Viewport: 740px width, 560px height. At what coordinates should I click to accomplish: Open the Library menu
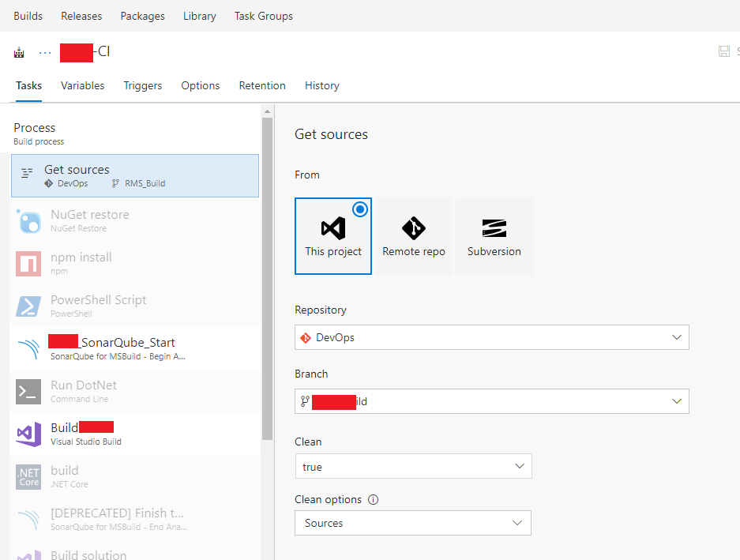pyautogui.click(x=200, y=16)
